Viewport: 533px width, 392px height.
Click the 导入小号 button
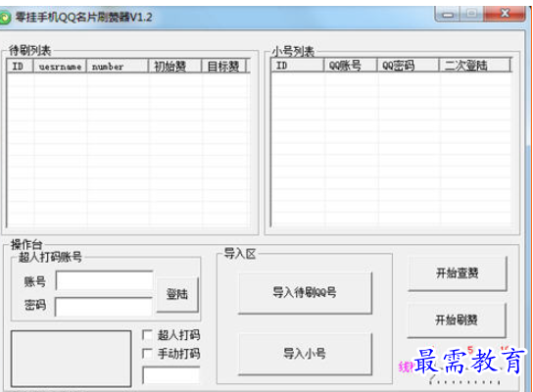(305, 354)
